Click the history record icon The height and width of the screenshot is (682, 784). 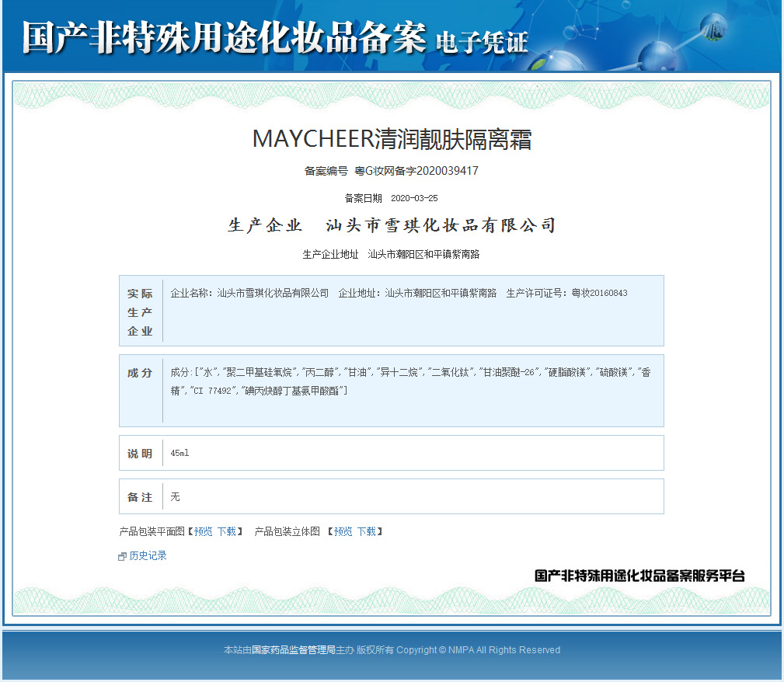pyautogui.click(x=122, y=556)
